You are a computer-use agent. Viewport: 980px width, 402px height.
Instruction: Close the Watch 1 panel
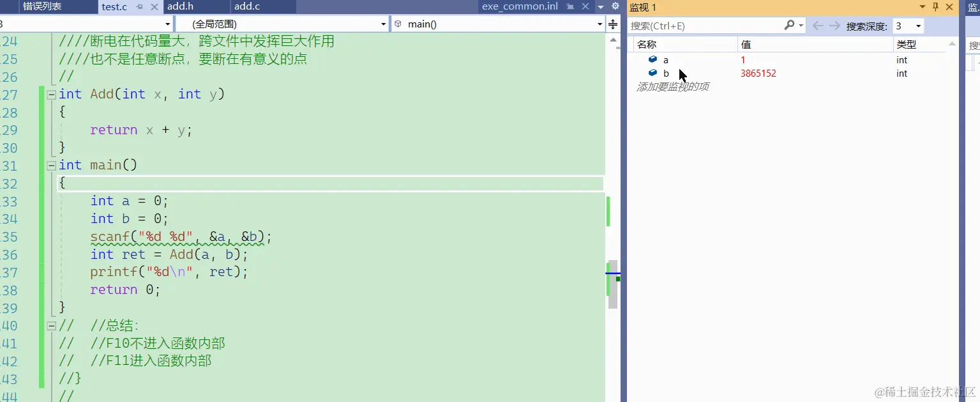coord(950,7)
